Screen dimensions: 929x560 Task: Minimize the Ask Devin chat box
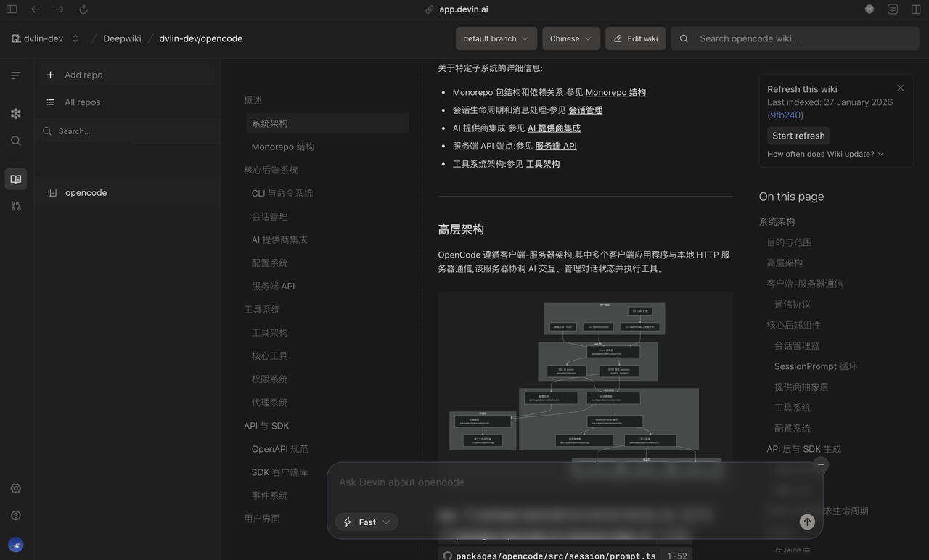tap(821, 464)
